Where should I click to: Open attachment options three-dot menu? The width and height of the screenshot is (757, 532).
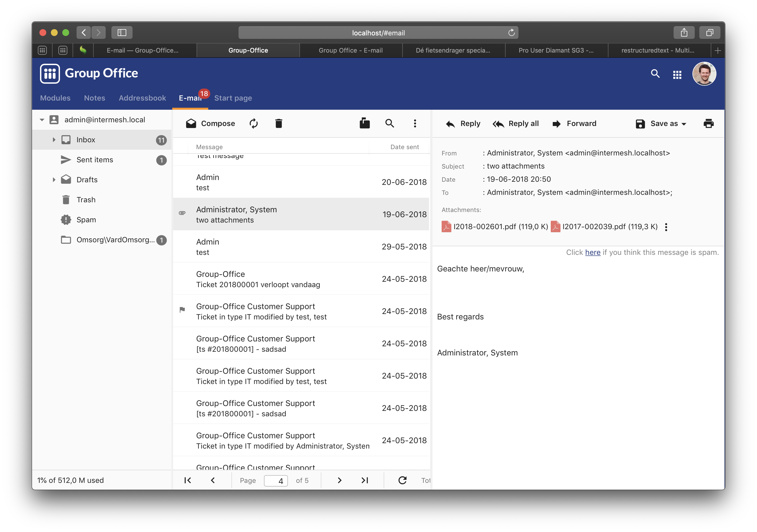pos(666,227)
